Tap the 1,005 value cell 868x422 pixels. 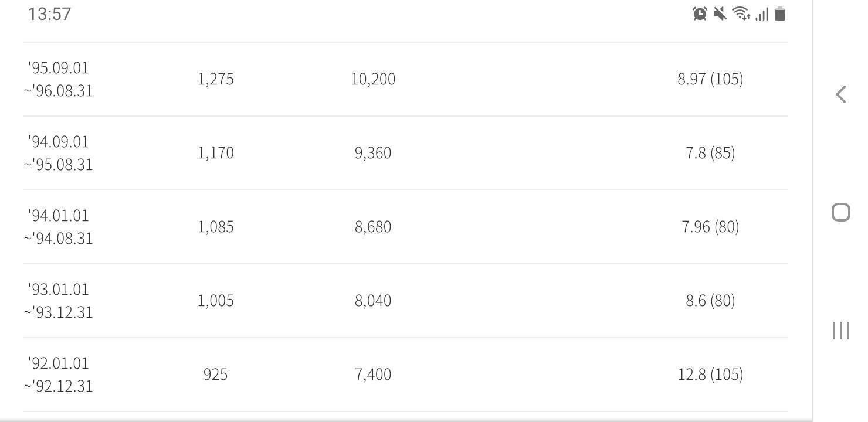216,301
